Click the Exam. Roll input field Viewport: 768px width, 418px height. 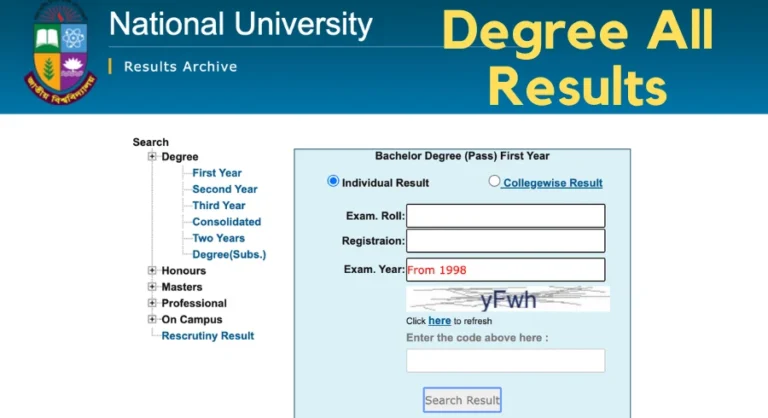pos(505,216)
